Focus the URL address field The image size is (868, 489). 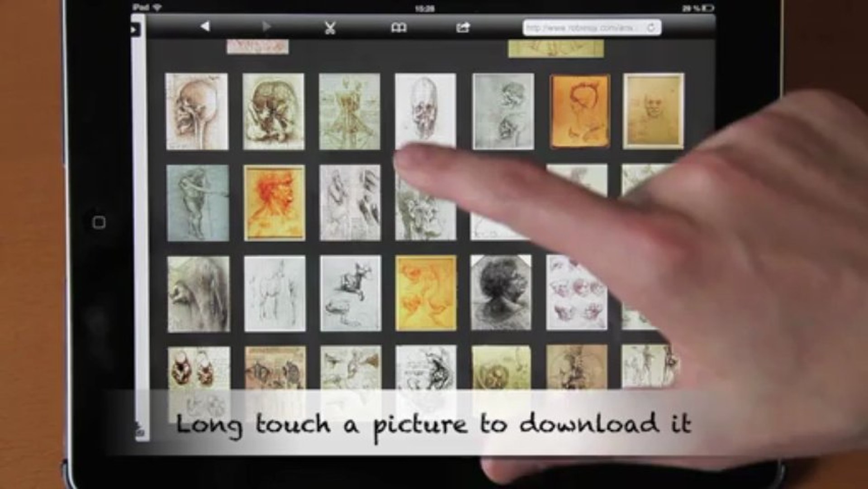click(x=592, y=28)
